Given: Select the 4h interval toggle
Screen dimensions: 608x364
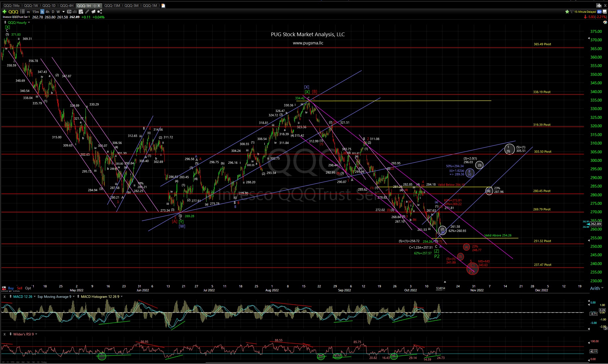Looking at the screenshot, I should (47, 12).
